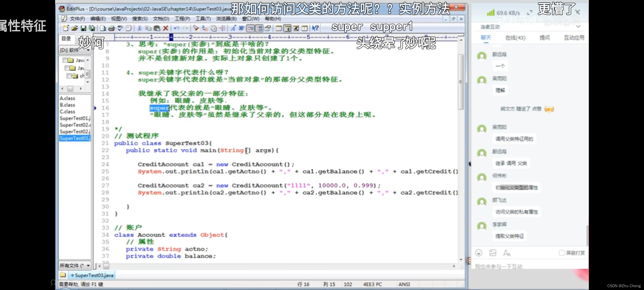Viewport: 644px width, 290px height.
Task: Select highlighted SuperTest03.j in file list
Action: click(x=75, y=138)
